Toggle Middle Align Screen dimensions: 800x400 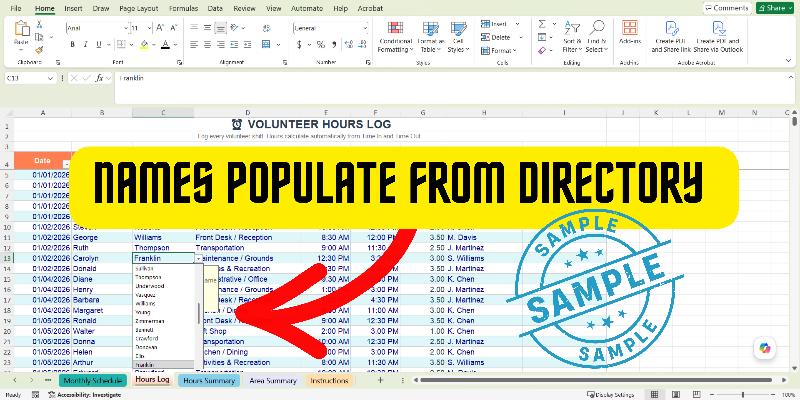coord(207,28)
